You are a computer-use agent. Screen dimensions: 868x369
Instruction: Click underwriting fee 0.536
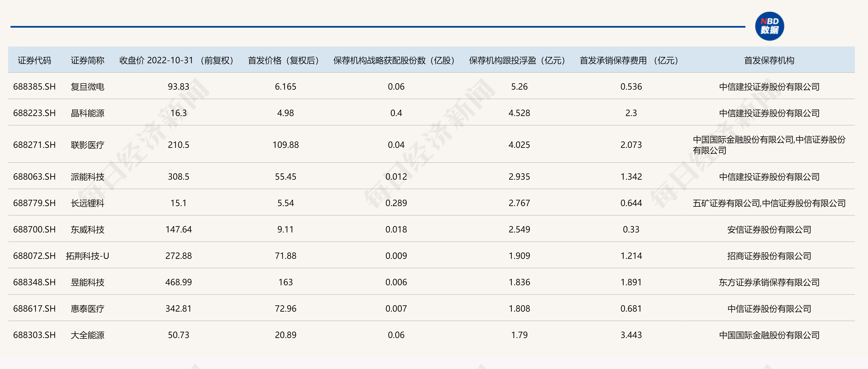coord(631,87)
